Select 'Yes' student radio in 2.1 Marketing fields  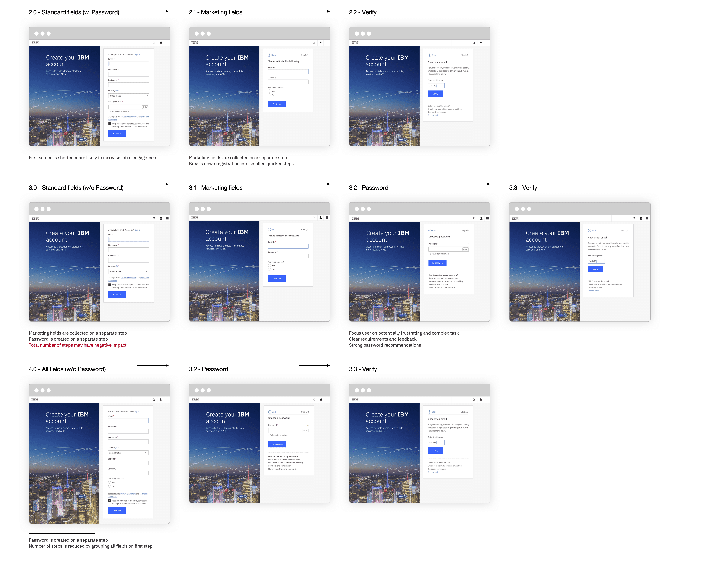tap(269, 91)
